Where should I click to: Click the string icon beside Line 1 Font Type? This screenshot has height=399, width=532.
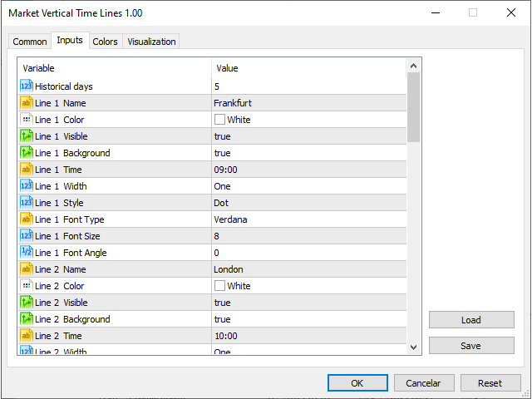tap(27, 219)
